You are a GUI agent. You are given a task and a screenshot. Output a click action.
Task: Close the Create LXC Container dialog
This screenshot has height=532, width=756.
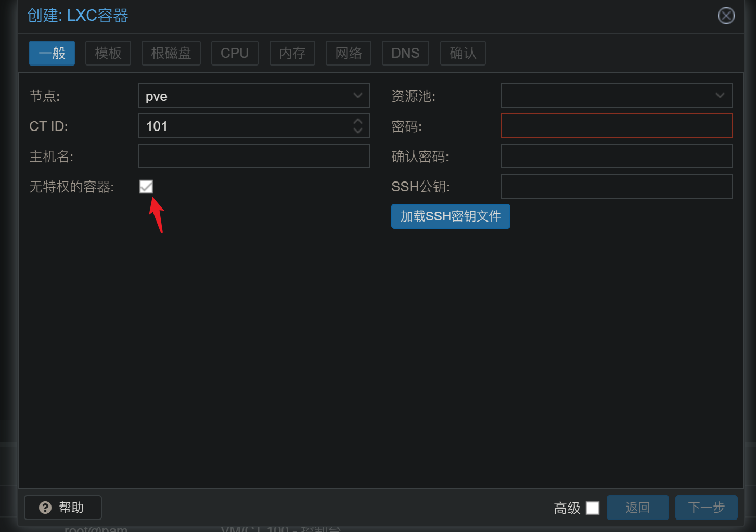click(726, 16)
